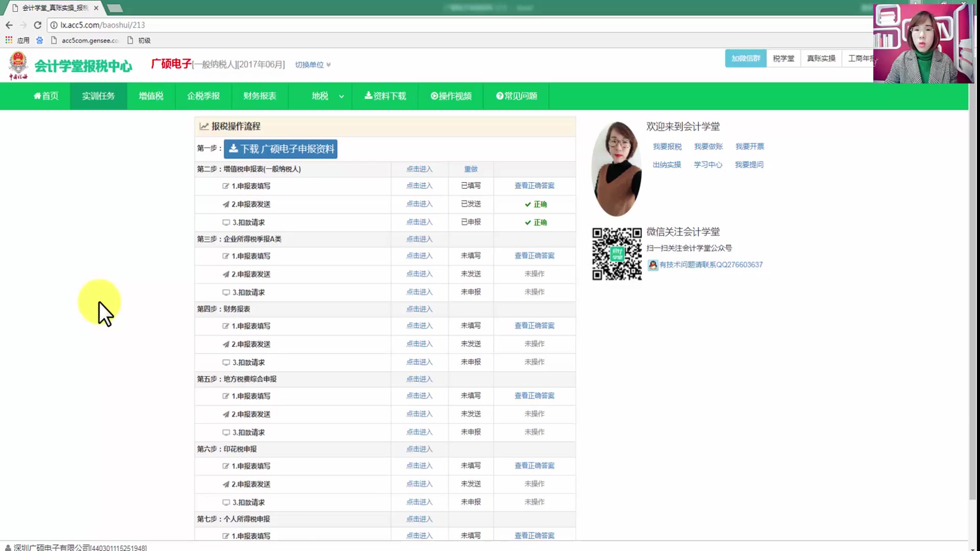980x551 pixels.
Task: Open 操作视频 in the nav bar
Action: [451, 96]
